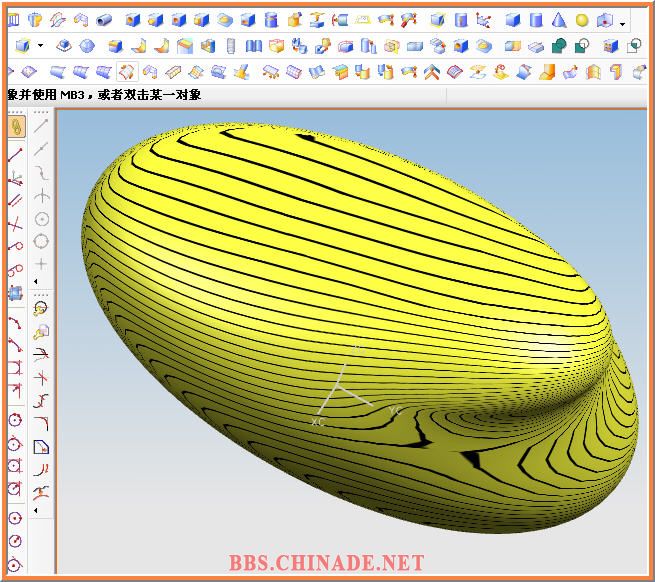Select the Tube feature icon
This screenshot has width=655, height=582.
click(x=105, y=19)
